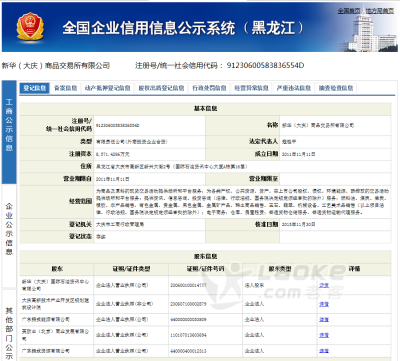400x361 pixels.
Task: Click the 详情 column header
Action: point(354,269)
